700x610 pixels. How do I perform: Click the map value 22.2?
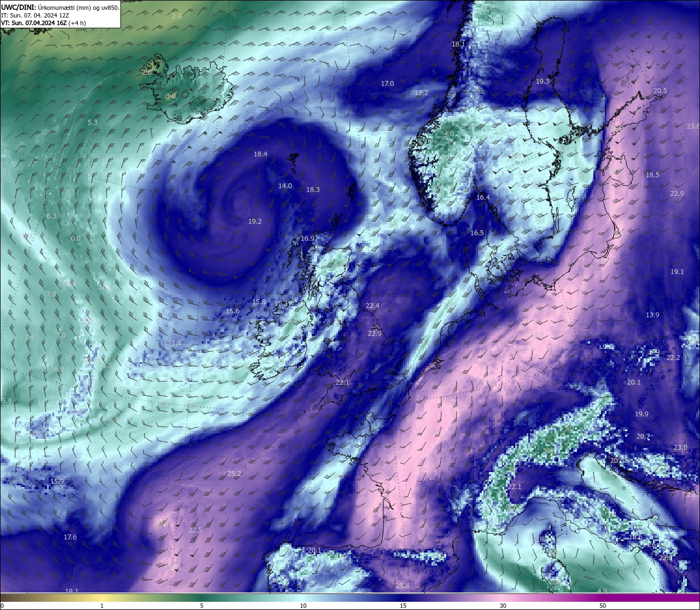click(x=673, y=358)
